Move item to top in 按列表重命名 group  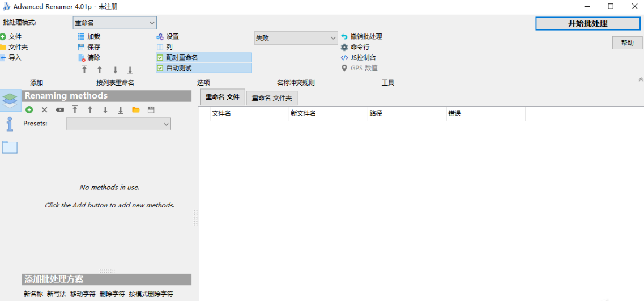84,70
